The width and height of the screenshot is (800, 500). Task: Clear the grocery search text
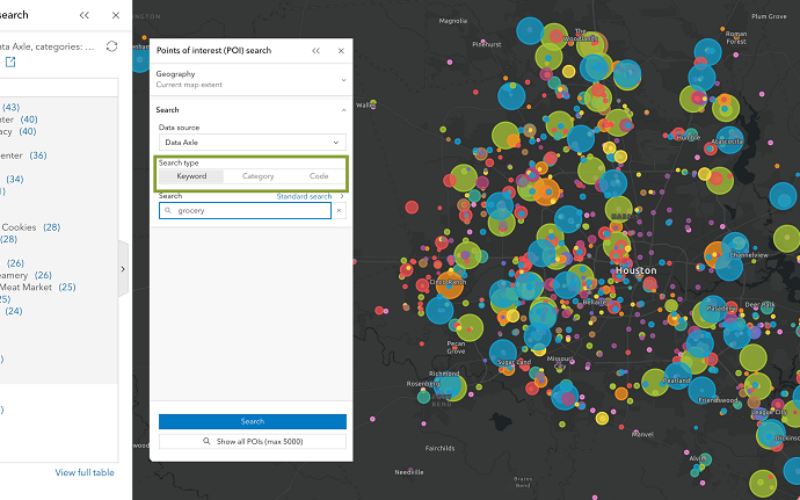[x=339, y=211]
